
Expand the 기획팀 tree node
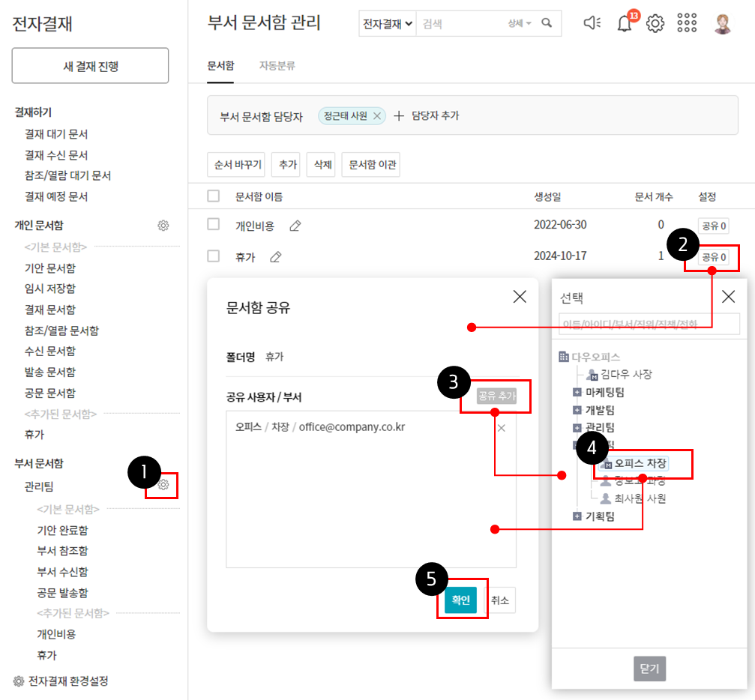(x=577, y=516)
